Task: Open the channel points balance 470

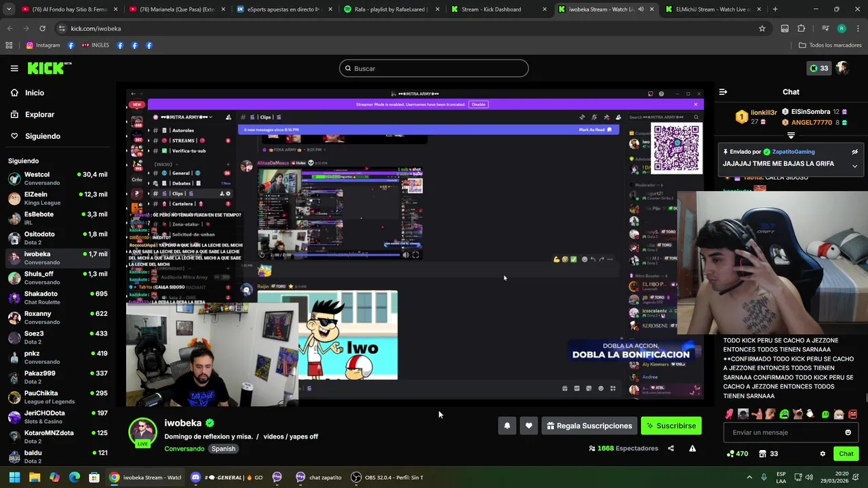Action: tap(737, 453)
